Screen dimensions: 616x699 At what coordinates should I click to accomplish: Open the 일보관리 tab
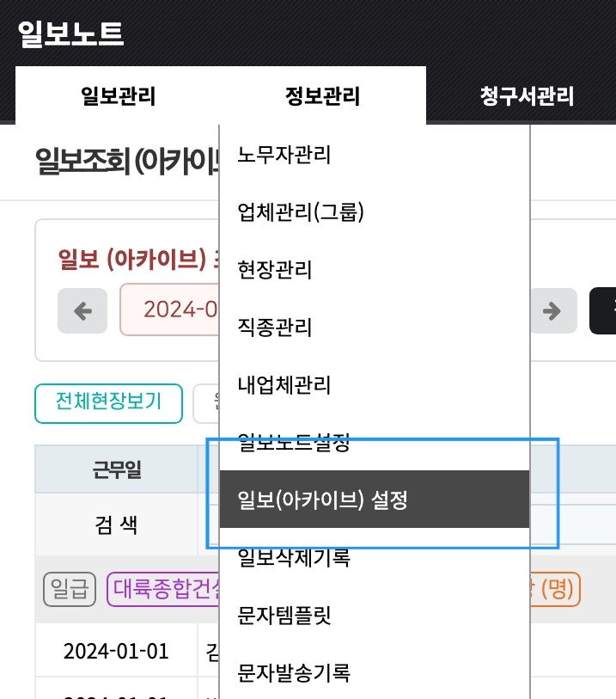coord(118,95)
